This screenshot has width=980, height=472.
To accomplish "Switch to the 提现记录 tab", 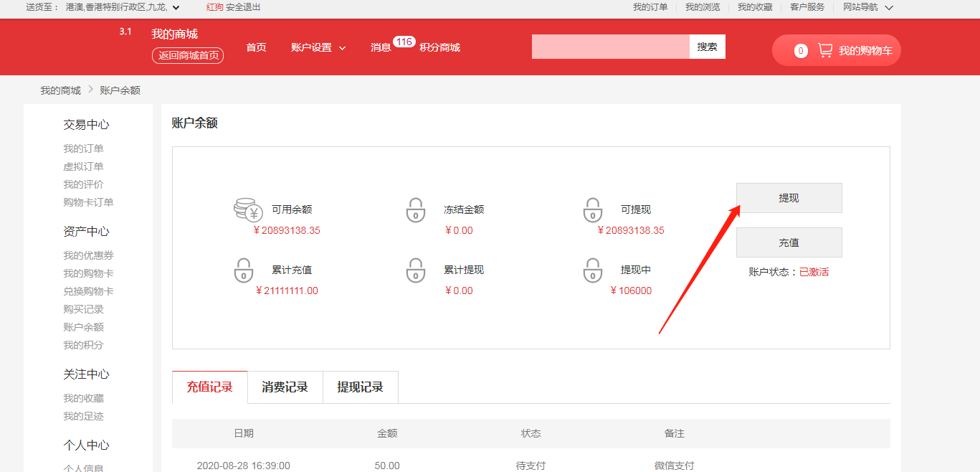I will click(360, 387).
